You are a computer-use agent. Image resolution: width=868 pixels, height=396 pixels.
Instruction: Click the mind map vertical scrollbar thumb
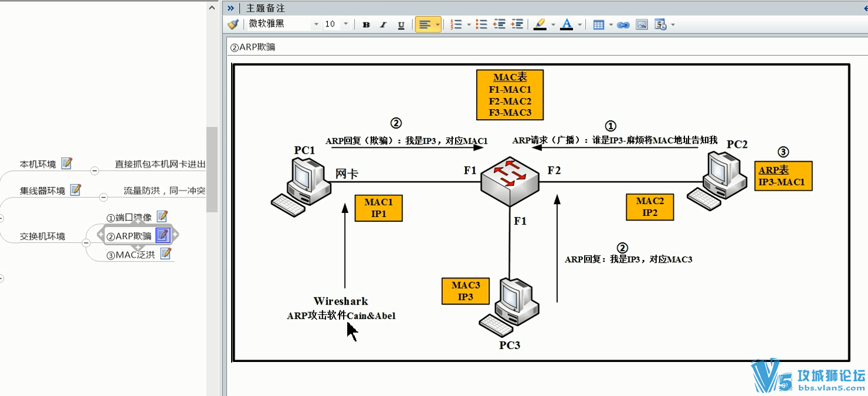click(212, 169)
